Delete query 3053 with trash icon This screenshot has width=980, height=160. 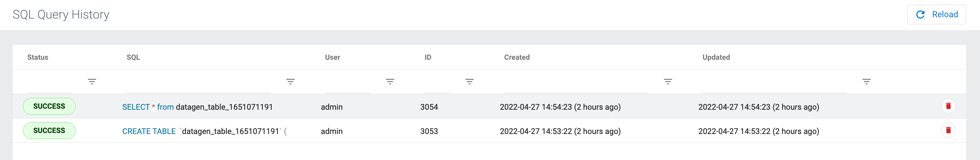click(948, 130)
